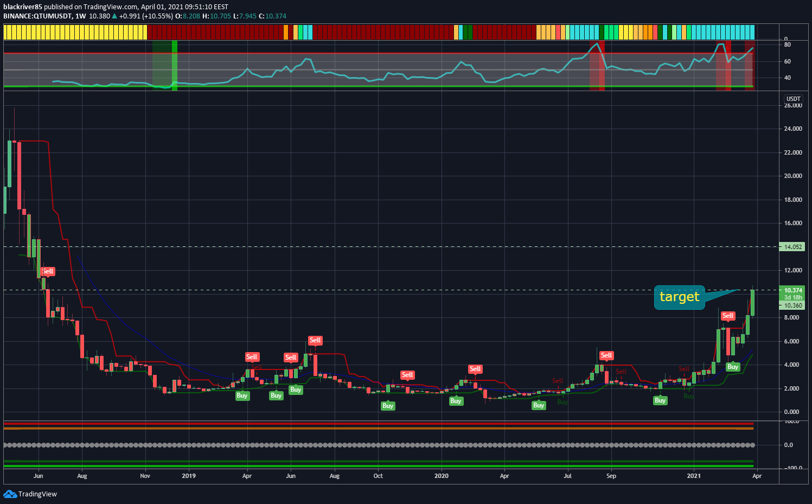Image resolution: width=812 pixels, height=504 pixels.
Task: Click the Buy marker from January 2020
Action: tap(456, 401)
